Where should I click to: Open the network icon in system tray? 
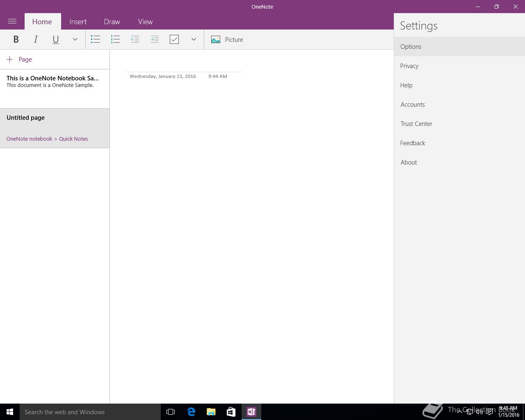point(469,412)
